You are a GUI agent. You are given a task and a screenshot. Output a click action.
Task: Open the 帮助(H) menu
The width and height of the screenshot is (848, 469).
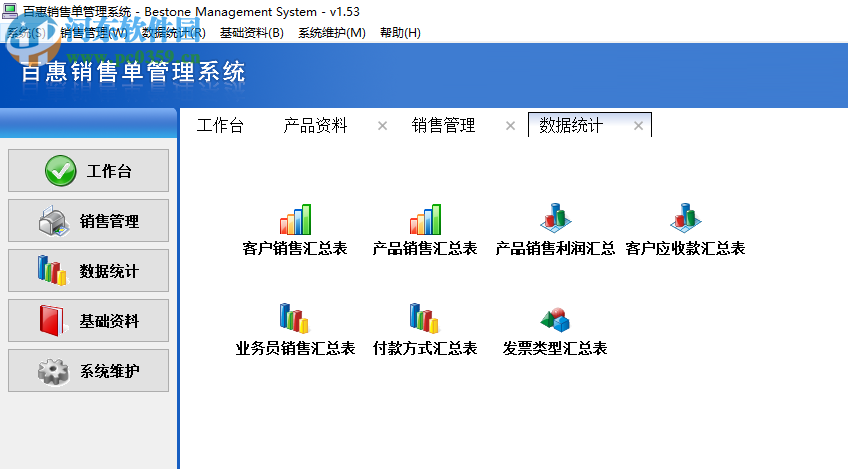tap(400, 33)
